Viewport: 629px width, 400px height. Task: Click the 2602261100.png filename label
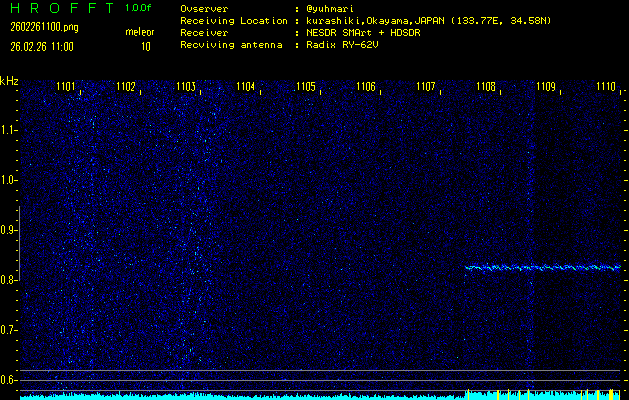point(38,27)
